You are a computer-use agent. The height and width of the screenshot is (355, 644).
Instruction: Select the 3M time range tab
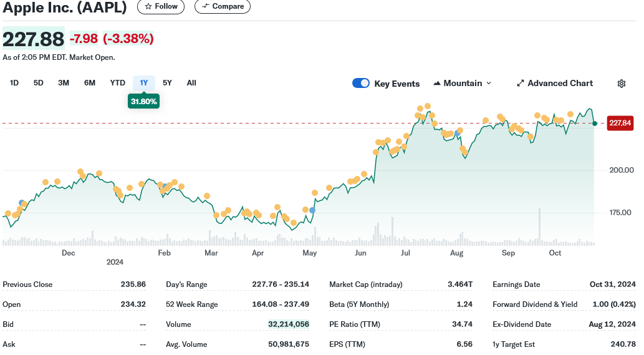(x=63, y=83)
